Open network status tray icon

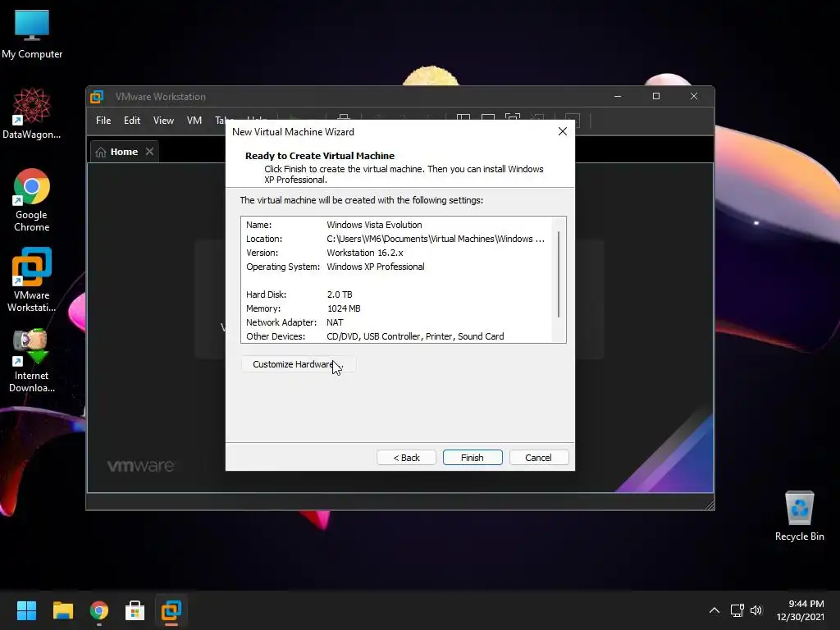coord(737,610)
